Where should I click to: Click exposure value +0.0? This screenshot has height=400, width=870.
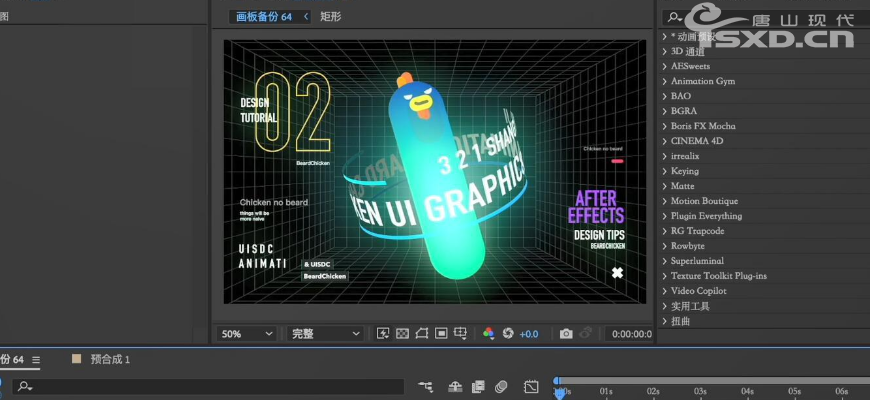pyautogui.click(x=529, y=334)
